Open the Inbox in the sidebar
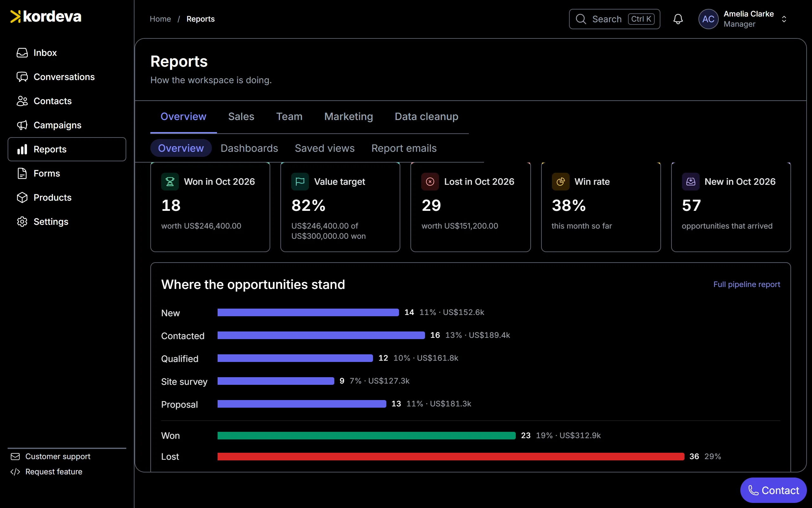Screen dimensions: 812x508 tap(67, 53)
